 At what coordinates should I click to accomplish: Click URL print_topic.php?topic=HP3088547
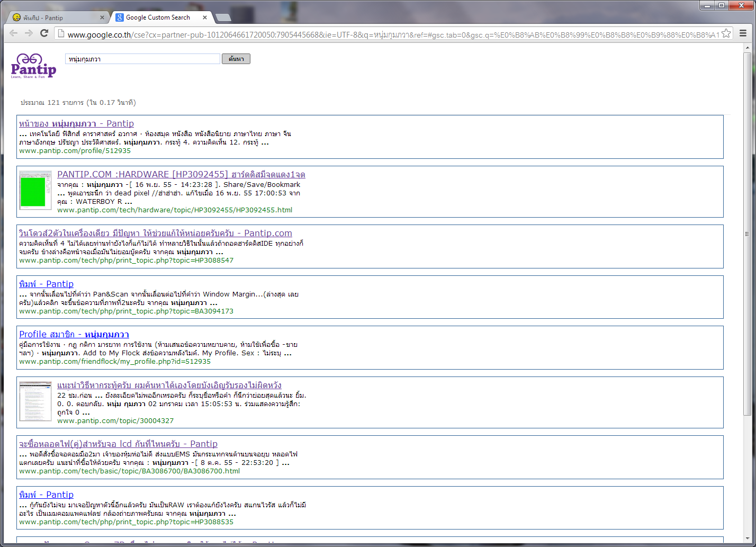(126, 260)
